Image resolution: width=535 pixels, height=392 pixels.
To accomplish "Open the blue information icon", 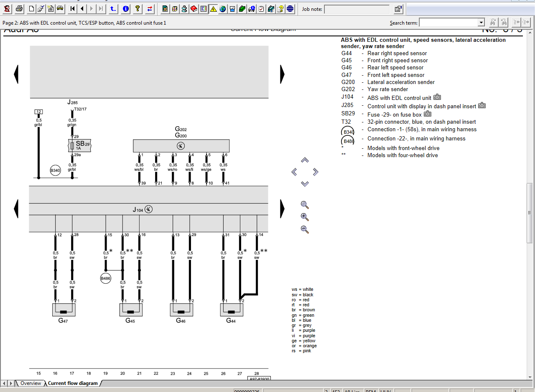I will (x=125, y=8).
